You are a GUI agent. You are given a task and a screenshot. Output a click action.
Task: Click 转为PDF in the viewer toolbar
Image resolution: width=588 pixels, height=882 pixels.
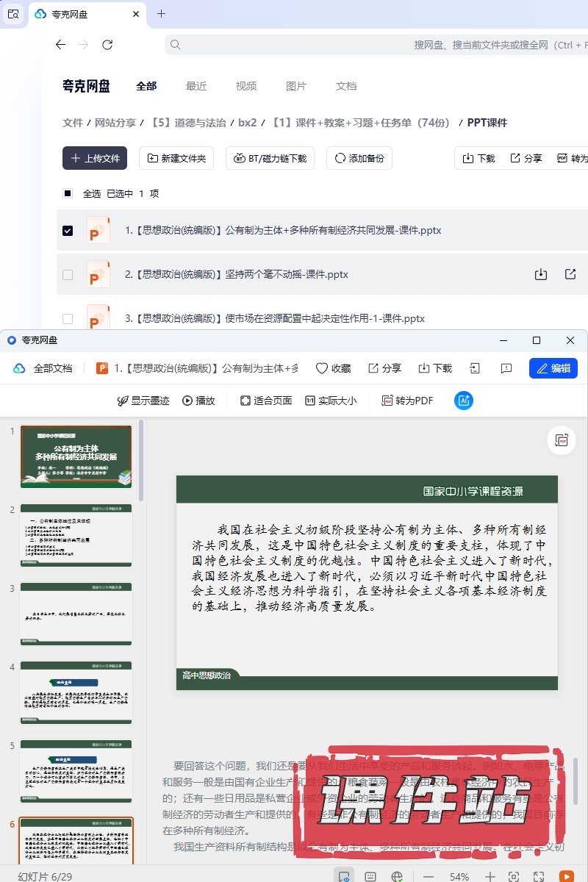[407, 401]
